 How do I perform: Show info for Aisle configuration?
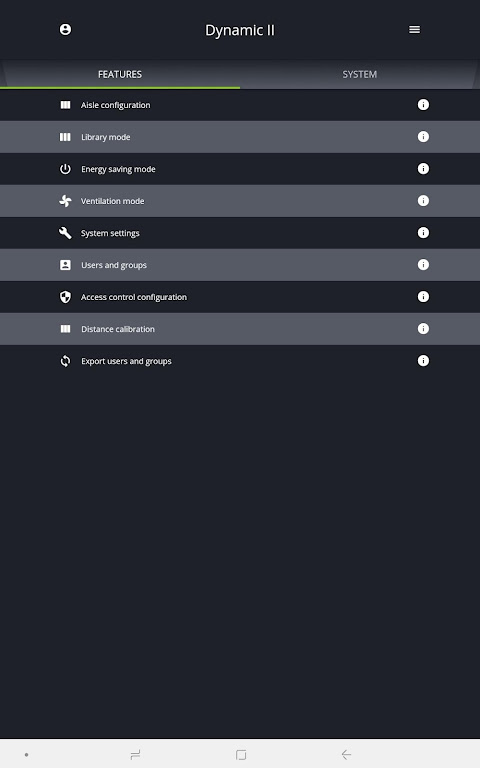click(x=423, y=105)
